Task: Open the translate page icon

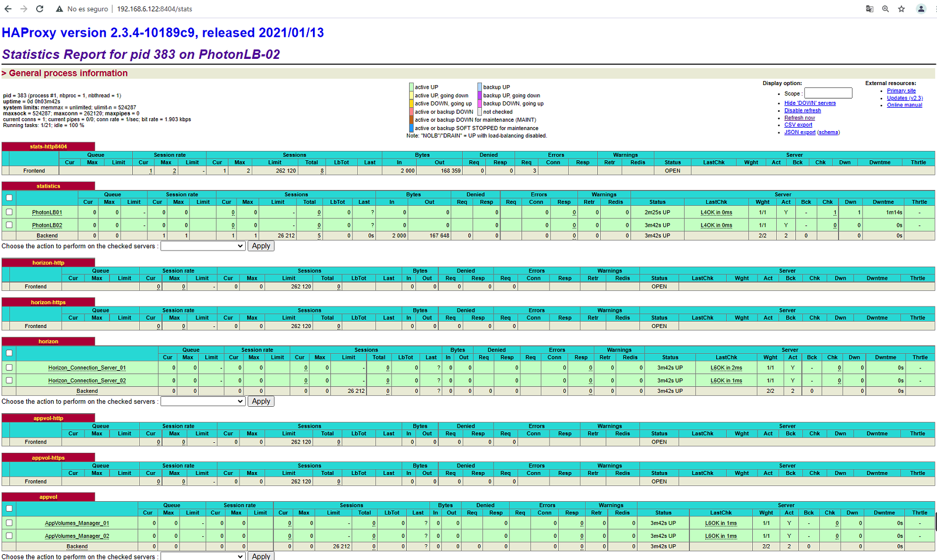Action: coord(869,9)
